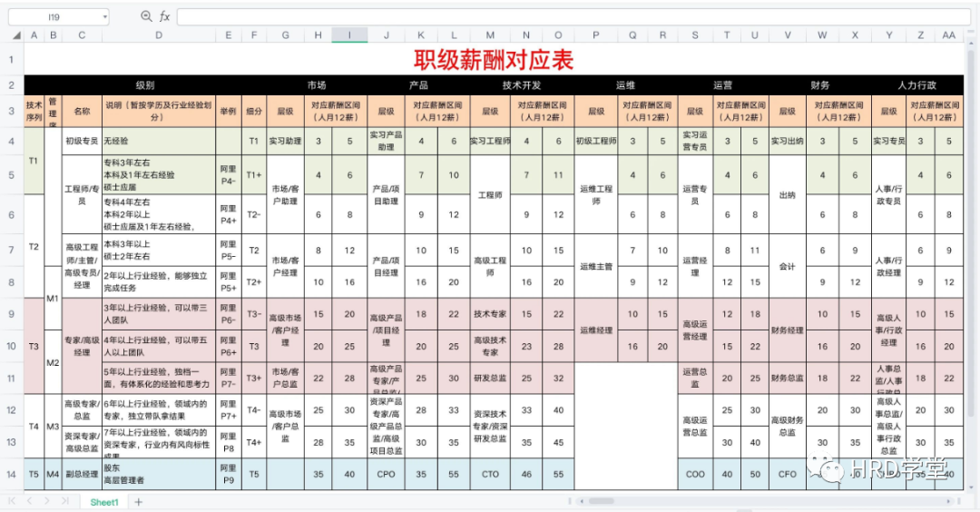Select the 阿里 P9 cell
Viewport: 980px width, 512px height.
coord(228,474)
